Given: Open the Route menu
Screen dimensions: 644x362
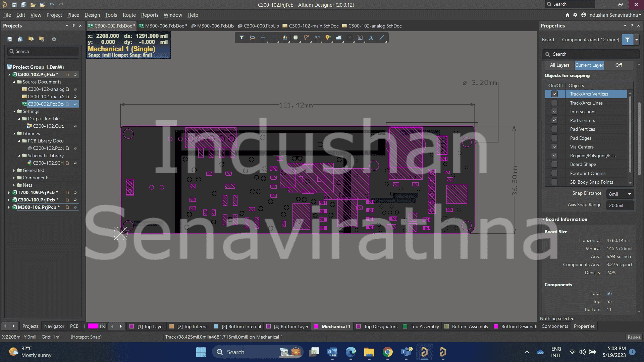Looking at the screenshot, I should click(129, 15).
